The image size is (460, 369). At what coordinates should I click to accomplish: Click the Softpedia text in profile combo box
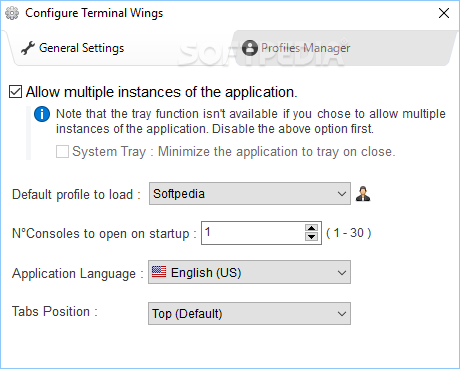[179, 194]
